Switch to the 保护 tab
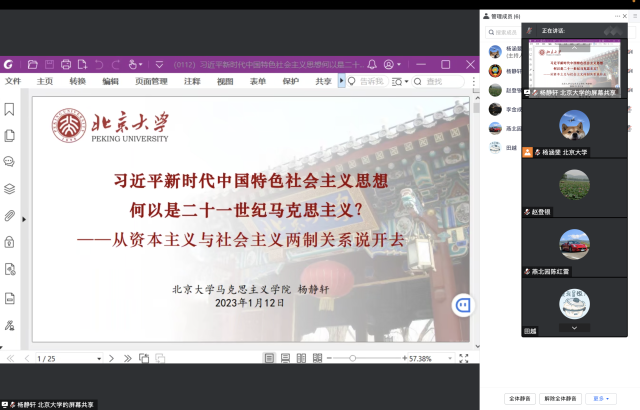 291,81
